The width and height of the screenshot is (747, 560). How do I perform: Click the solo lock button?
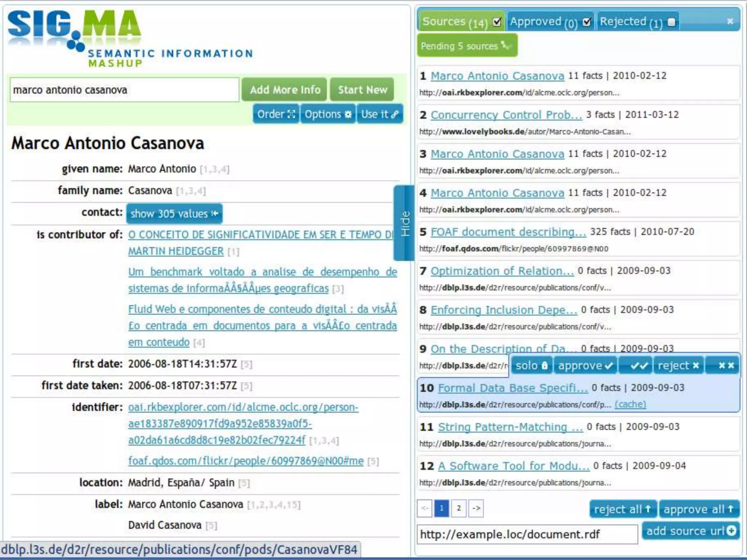point(531,365)
